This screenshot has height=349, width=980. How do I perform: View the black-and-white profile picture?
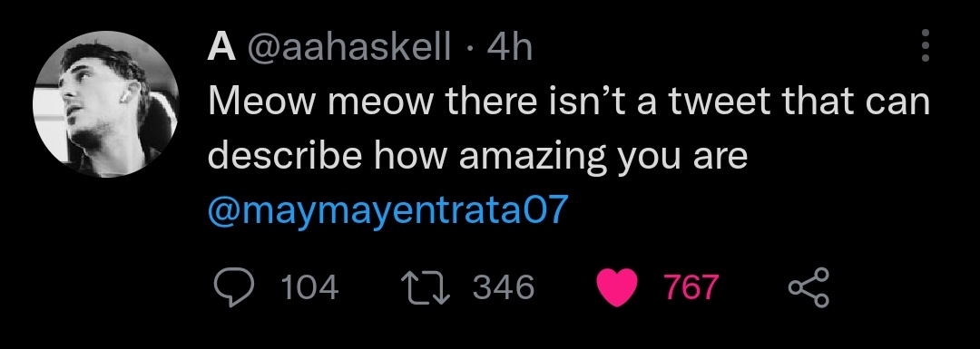click(106, 105)
